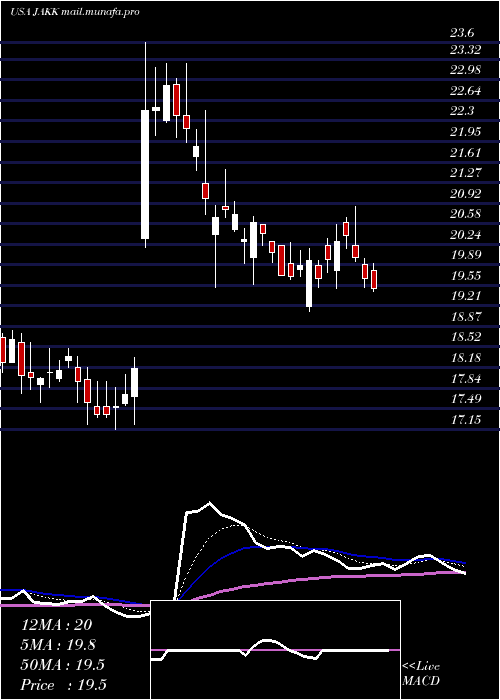Click the 21.95 price level label
This screenshot has height=700, width=500.
[466, 132]
